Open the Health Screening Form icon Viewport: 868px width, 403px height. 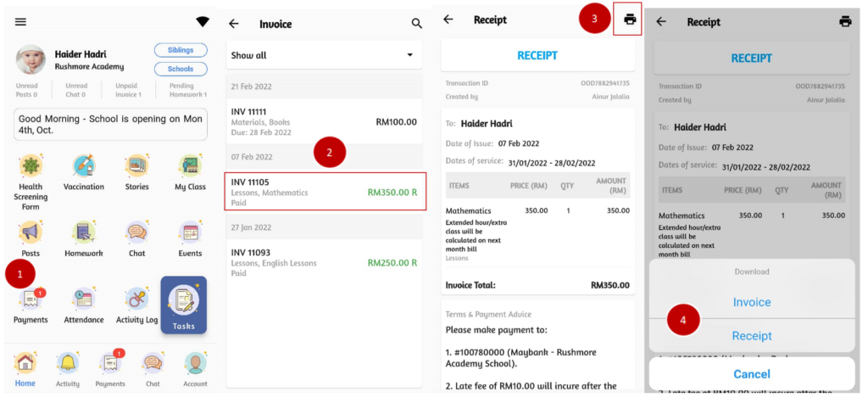[x=31, y=165]
